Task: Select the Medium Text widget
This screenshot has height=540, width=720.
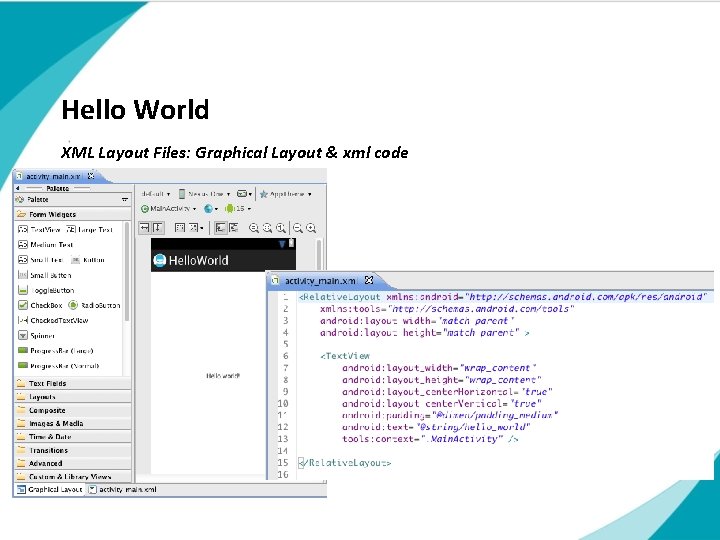Action: pyautogui.click(x=45, y=244)
